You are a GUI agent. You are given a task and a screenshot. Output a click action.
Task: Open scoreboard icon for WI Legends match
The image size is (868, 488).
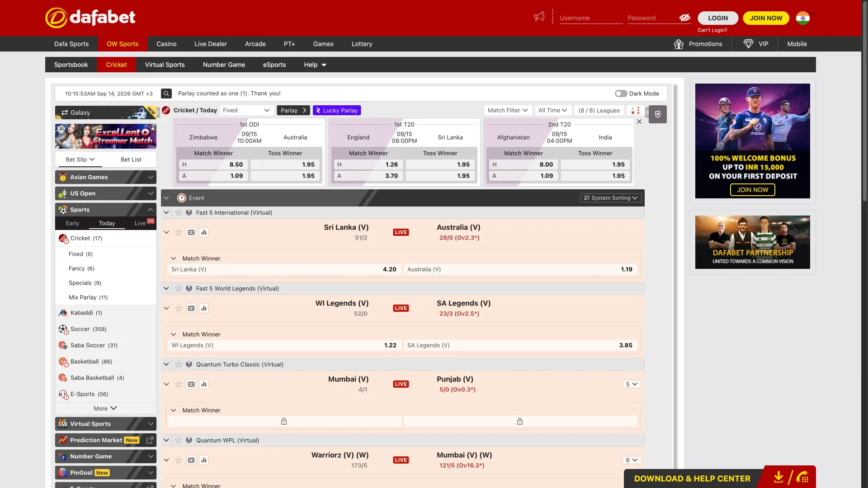[x=191, y=308]
